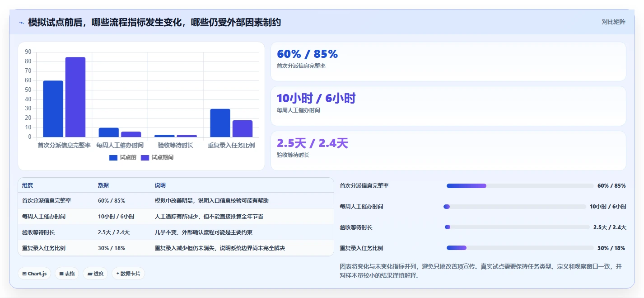Click the footer paragraph 图表将变化与未变化指标并列
Screen dimensions: 644x298
click(x=481, y=271)
